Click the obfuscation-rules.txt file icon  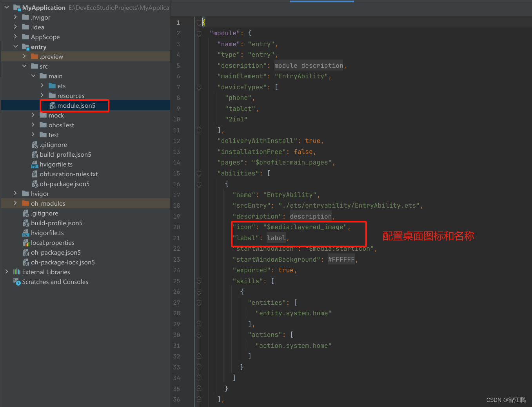34,174
